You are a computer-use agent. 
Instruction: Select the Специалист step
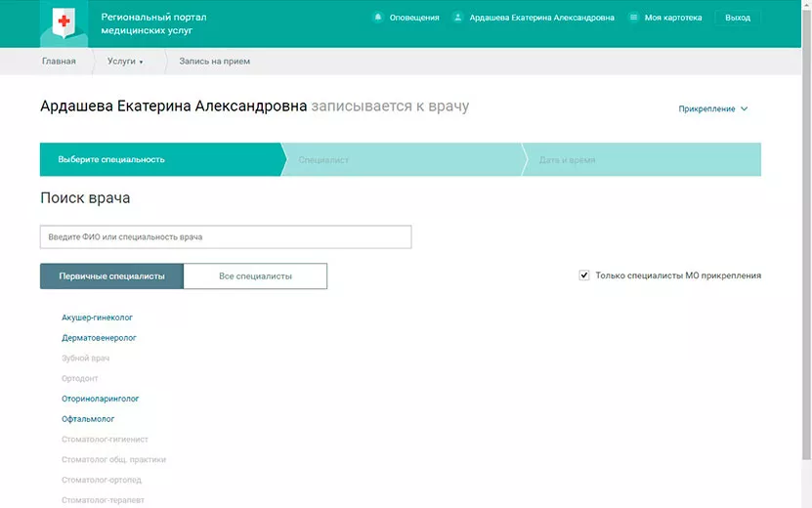(x=404, y=159)
